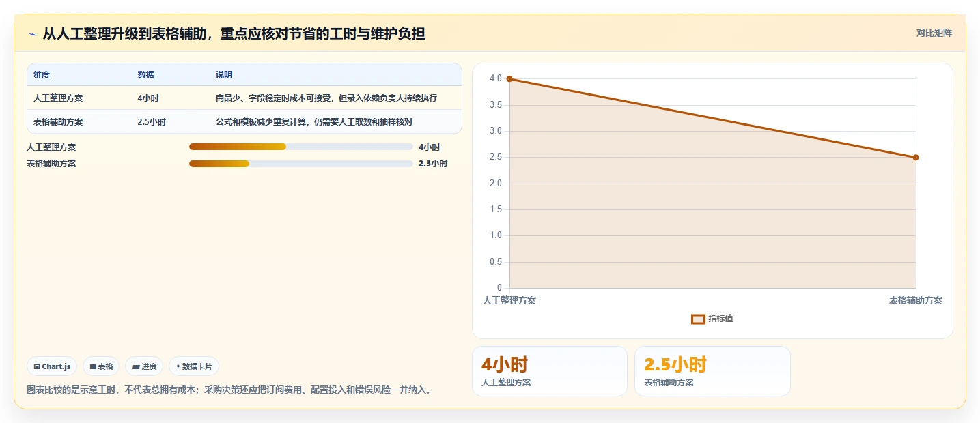Select table cell 人工整理方案

point(58,98)
